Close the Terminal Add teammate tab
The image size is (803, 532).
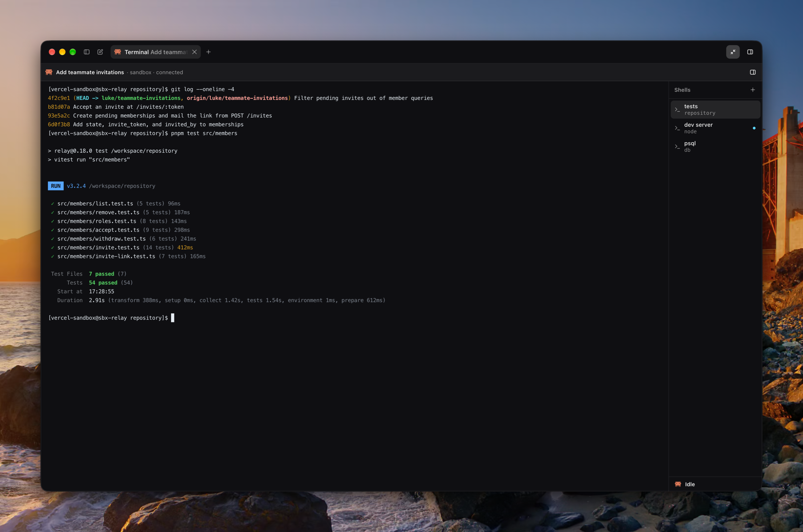click(194, 52)
